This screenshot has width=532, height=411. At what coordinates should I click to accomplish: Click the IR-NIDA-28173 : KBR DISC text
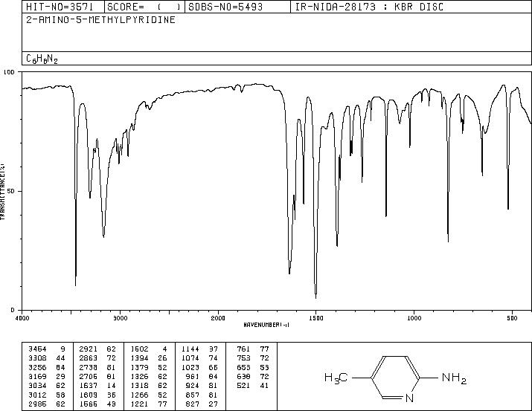point(369,7)
